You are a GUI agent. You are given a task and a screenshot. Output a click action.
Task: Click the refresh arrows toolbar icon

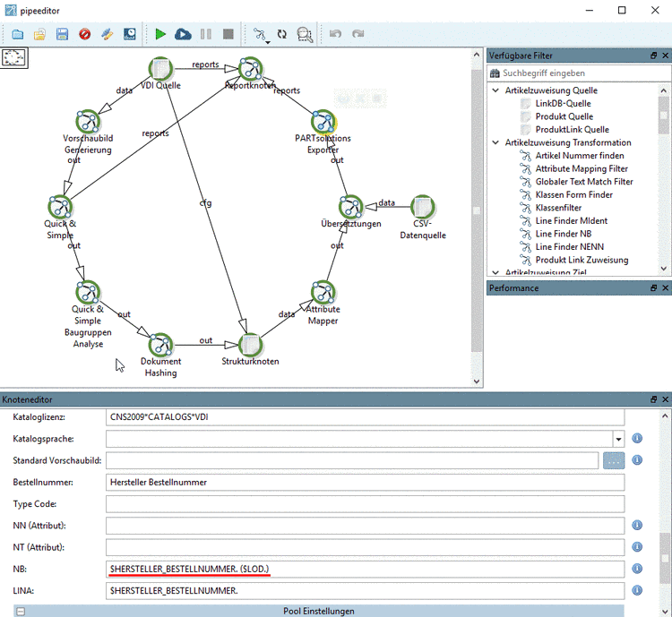(x=282, y=34)
